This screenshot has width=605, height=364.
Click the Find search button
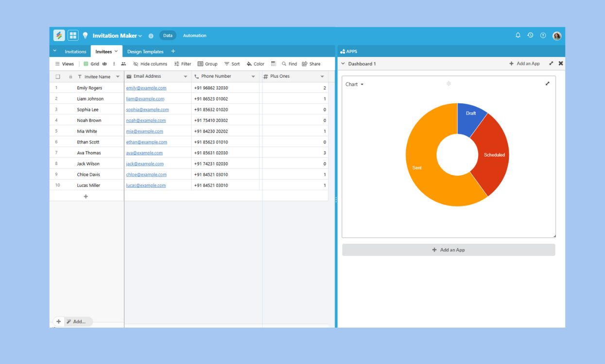click(289, 64)
